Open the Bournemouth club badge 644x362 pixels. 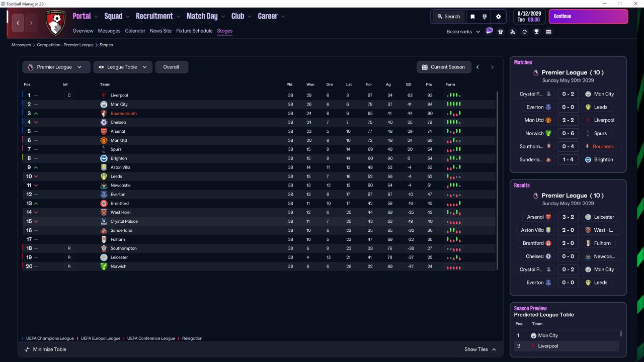[55, 23]
